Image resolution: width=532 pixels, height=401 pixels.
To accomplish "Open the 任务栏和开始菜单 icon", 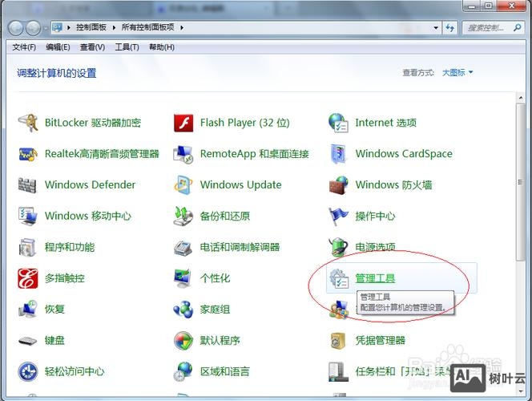I will click(338, 372).
